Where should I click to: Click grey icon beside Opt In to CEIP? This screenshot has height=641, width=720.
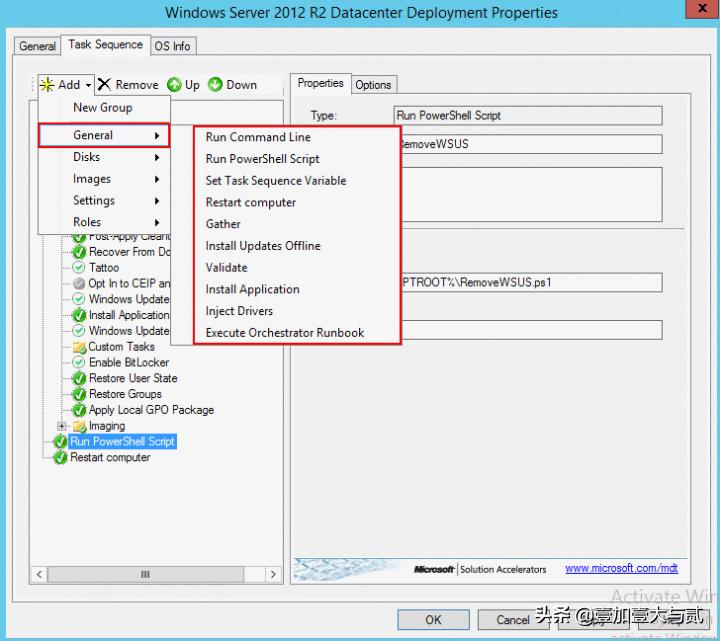79,283
